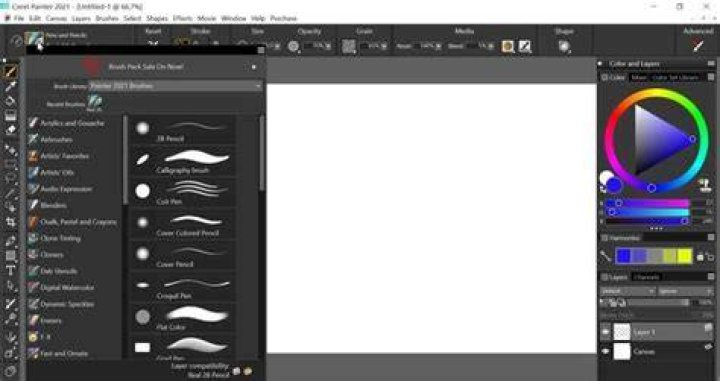Select the Cover Pencil brush variant
The image size is (720, 381).
[x=184, y=256]
